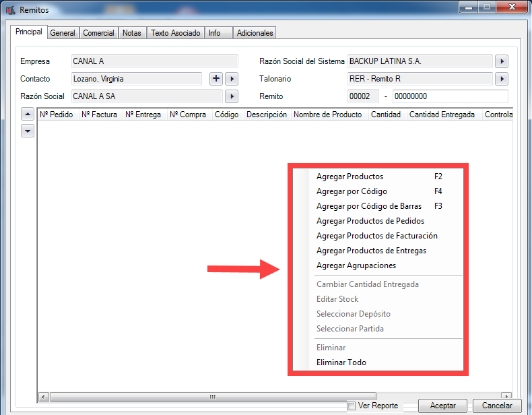Open Razón Social lookup arrow button
The width and height of the screenshot is (532, 415).
click(232, 96)
